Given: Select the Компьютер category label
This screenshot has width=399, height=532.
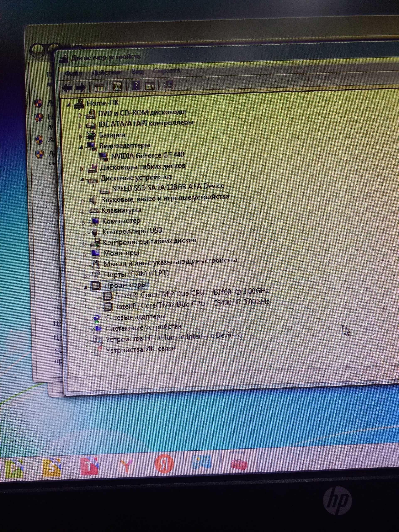Looking at the screenshot, I should 121,221.
